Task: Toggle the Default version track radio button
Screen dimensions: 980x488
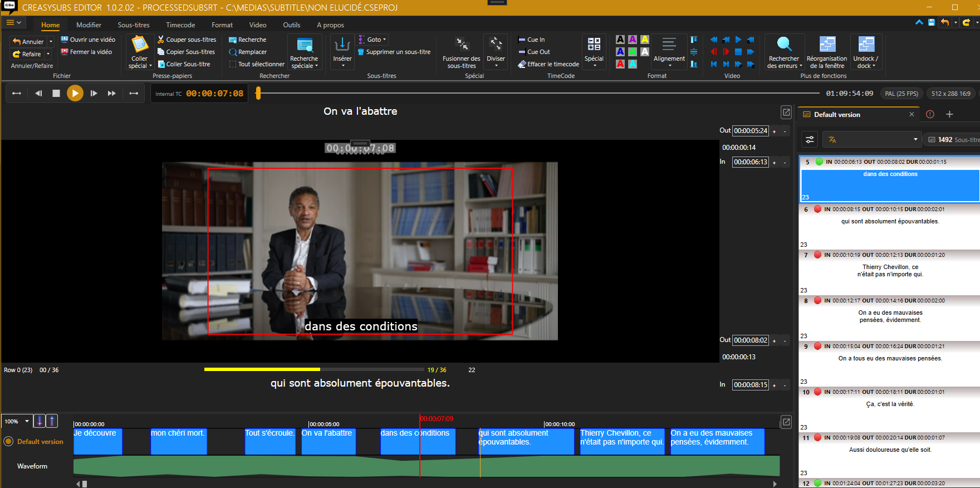Action: [8, 441]
